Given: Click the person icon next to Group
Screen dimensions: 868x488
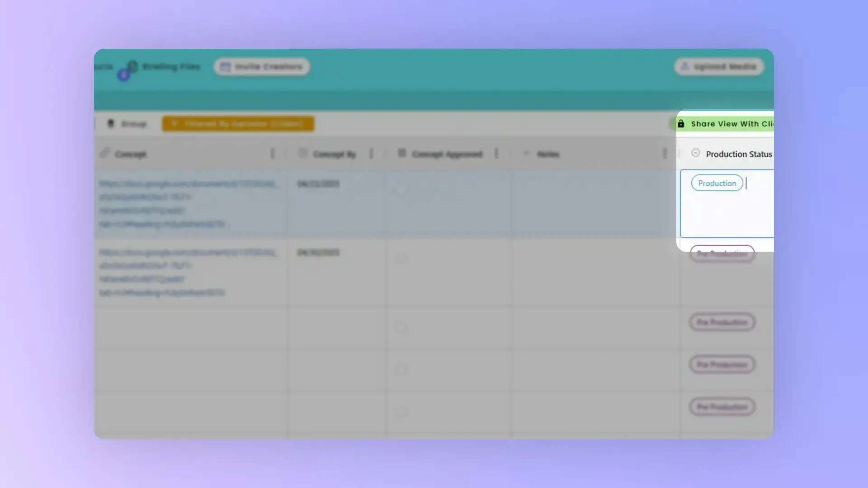Looking at the screenshot, I should point(111,123).
